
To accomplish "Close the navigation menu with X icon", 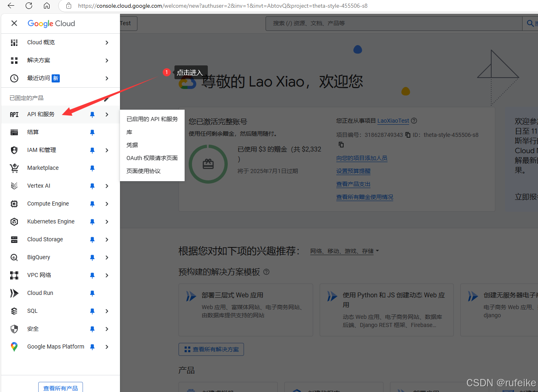I will [14, 23].
